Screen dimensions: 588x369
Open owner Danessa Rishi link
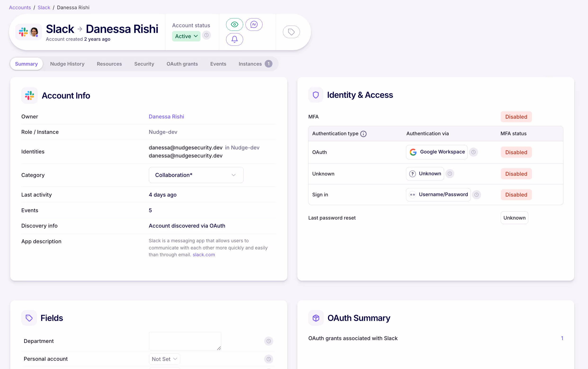pos(166,117)
